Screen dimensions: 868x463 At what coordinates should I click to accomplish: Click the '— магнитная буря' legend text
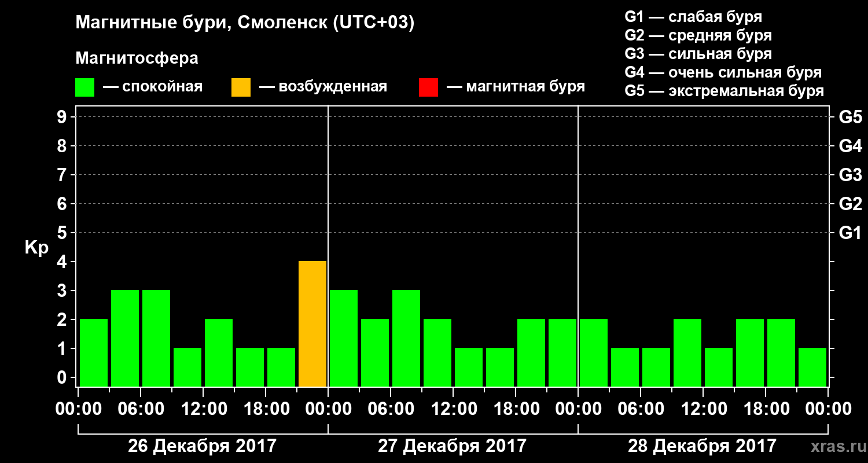tap(516, 87)
